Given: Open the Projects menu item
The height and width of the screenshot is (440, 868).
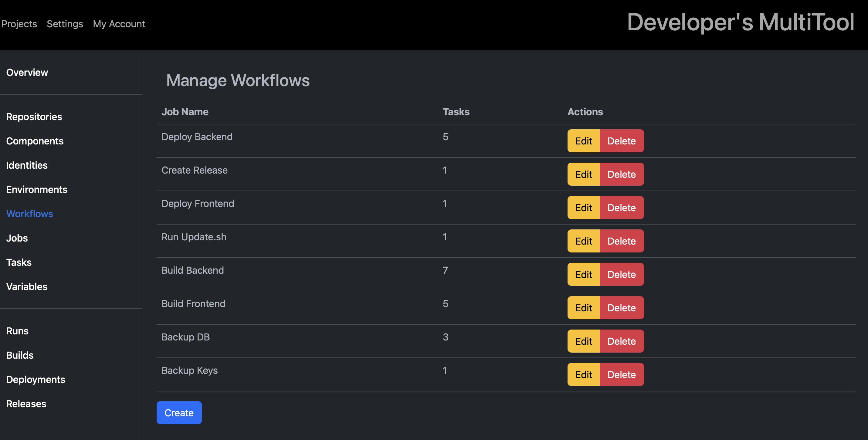Looking at the screenshot, I should tap(20, 24).
